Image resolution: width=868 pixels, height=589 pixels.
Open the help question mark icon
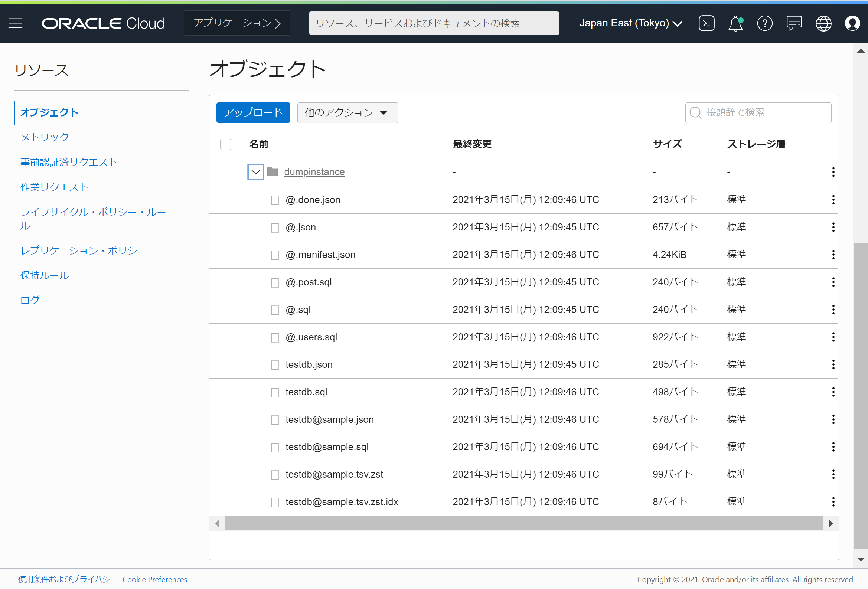[x=764, y=23]
